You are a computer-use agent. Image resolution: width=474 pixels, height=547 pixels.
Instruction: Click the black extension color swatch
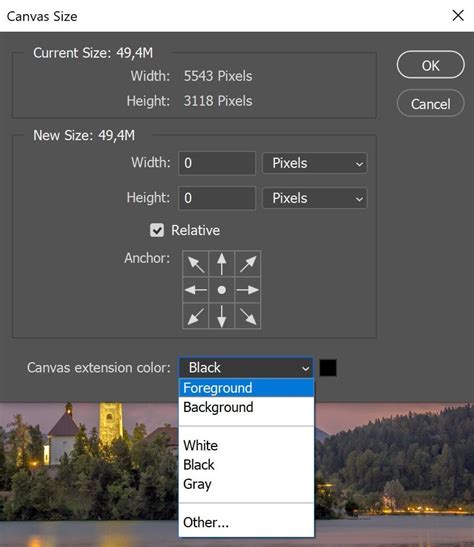328,368
